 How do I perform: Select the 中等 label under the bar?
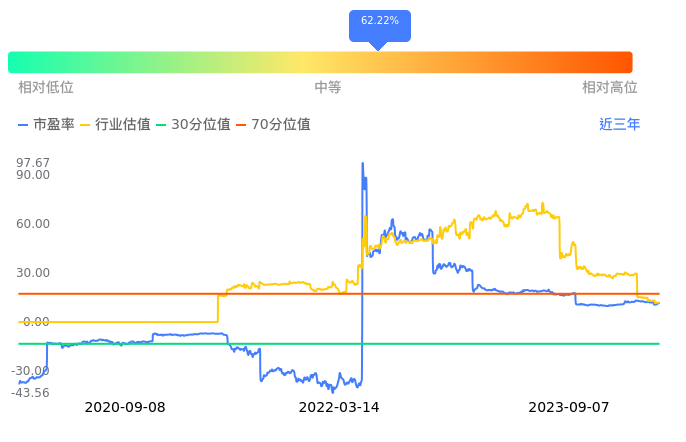tap(328, 88)
